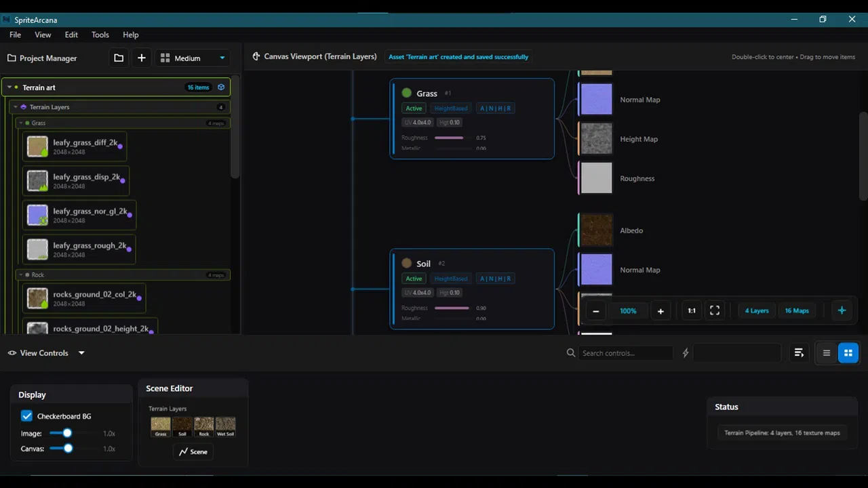Image resolution: width=868 pixels, height=488 pixels.
Task: Select Grass thumbnail in Scene Editor
Action: (161, 427)
